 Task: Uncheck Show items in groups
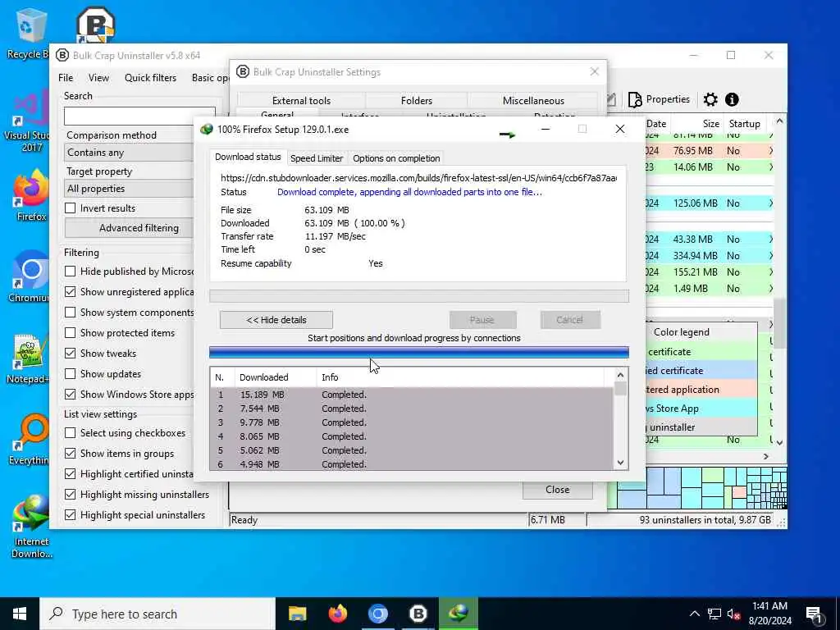tap(71, 453)
